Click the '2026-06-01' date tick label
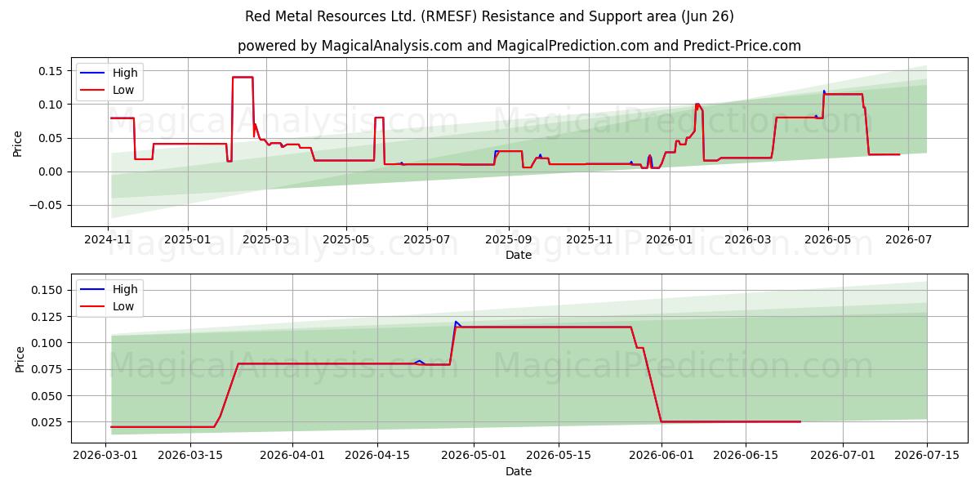The width and height of the screenshot is (980, 490). (x=661, y=456)
